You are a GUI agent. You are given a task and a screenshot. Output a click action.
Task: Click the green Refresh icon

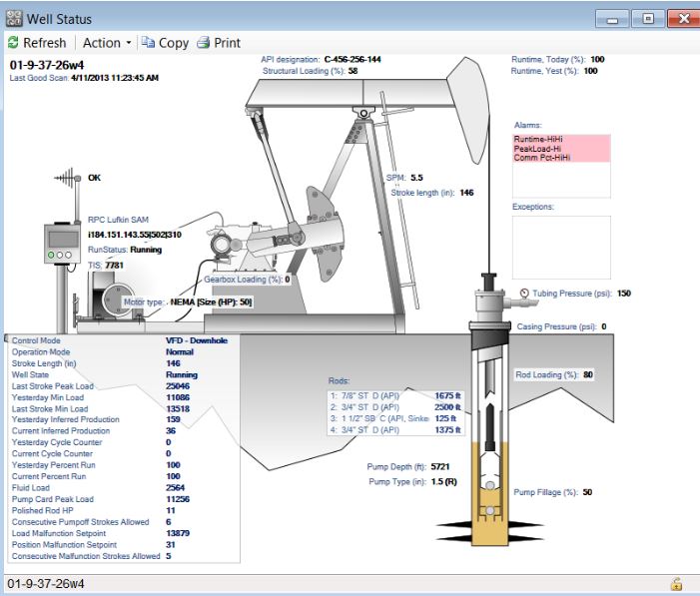(x=13, y=43)
